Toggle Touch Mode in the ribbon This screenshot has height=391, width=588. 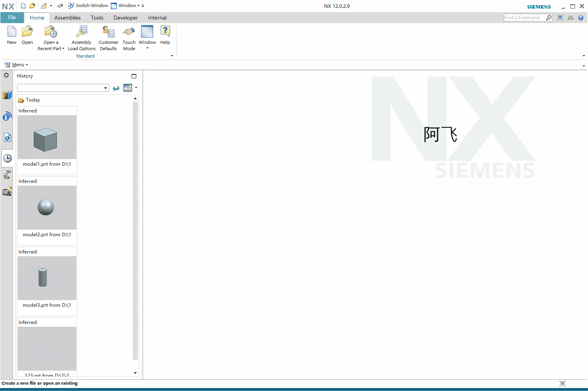(129, 38)
